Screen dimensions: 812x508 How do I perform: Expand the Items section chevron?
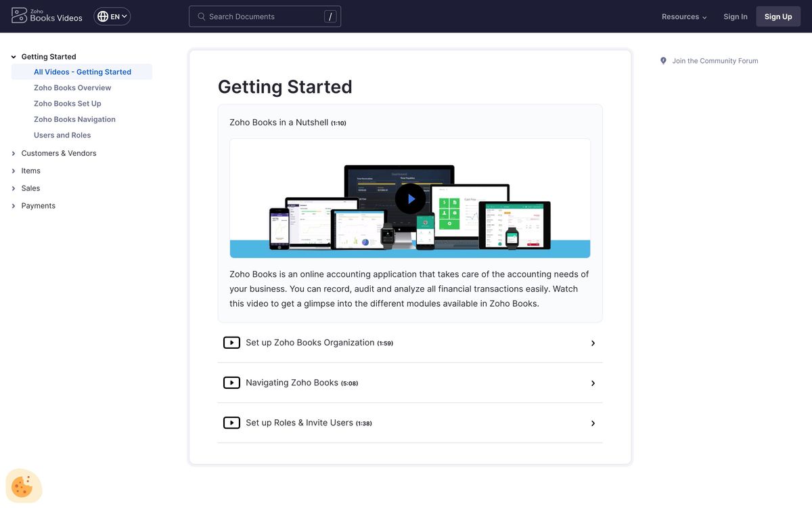(x=14, y=171)
